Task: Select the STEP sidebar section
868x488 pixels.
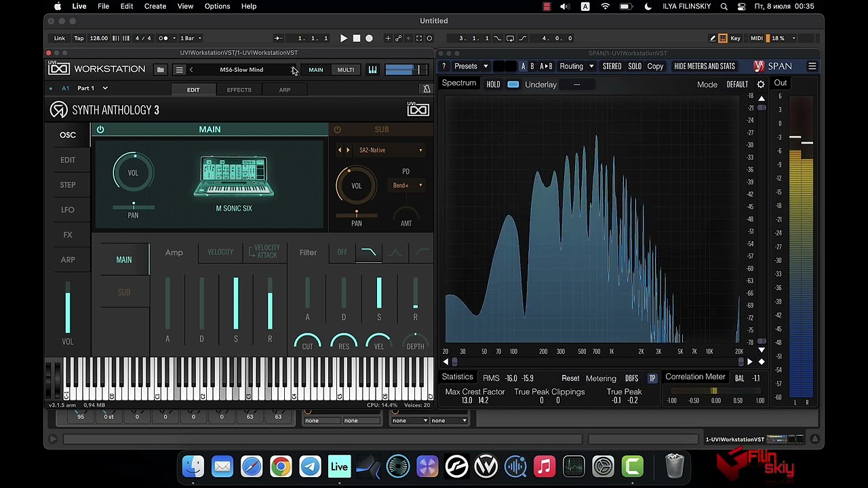Action: pos(68,184)
